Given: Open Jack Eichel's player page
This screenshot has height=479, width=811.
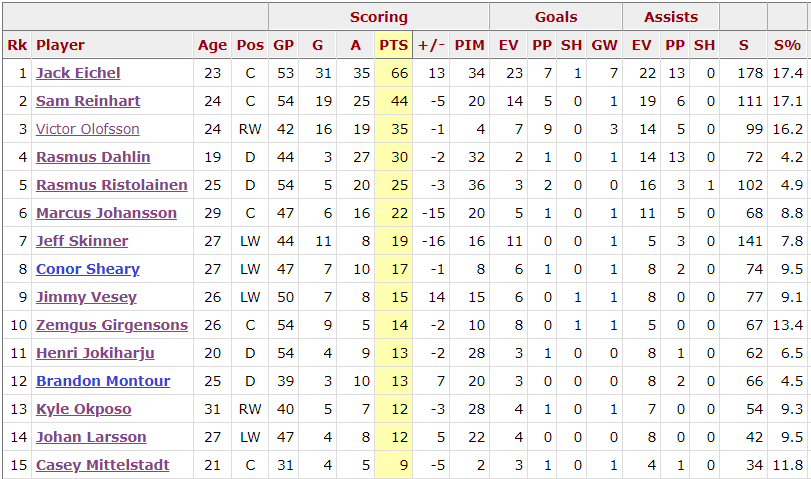Looking at the screenshot, I should (x=78, y=73).
